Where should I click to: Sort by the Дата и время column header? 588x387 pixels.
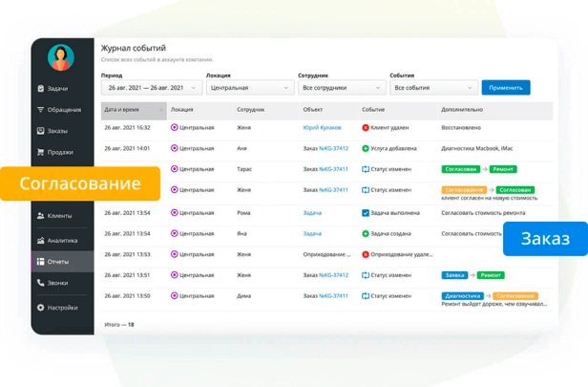point(134,110)
